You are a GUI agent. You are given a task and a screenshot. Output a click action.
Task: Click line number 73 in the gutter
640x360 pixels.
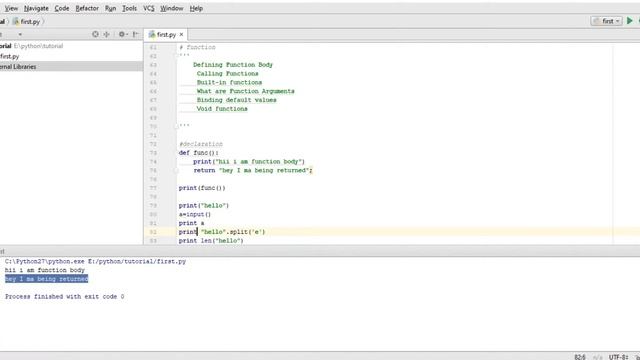[x=153, y=153]
